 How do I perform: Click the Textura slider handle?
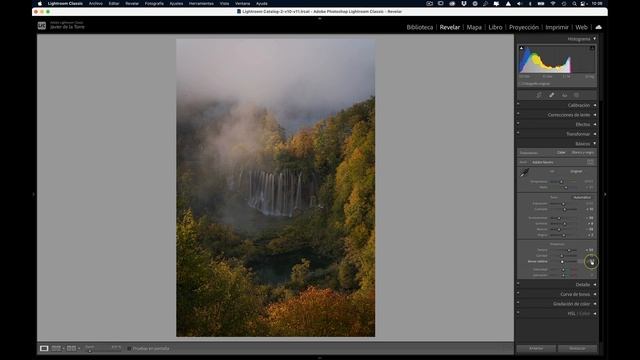(569, 250)
